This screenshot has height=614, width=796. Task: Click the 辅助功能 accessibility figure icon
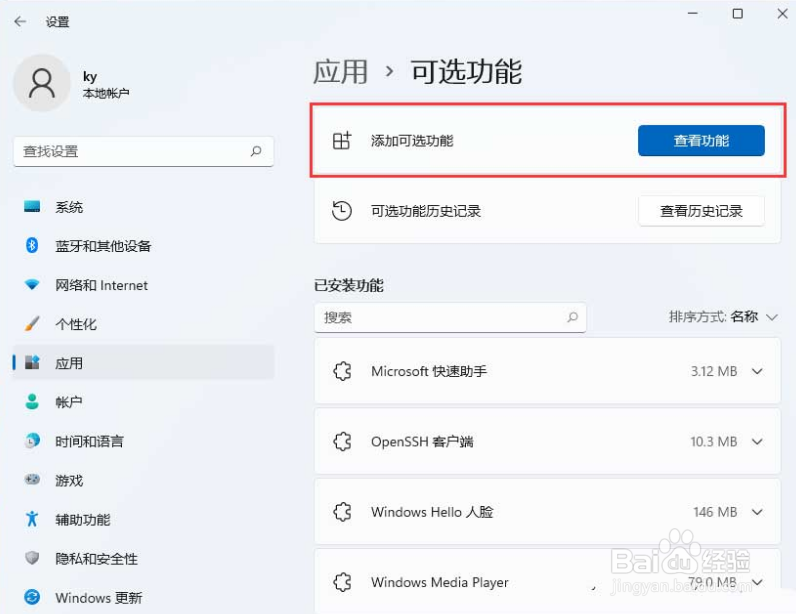pyautogui.click(x=32, y=519)
